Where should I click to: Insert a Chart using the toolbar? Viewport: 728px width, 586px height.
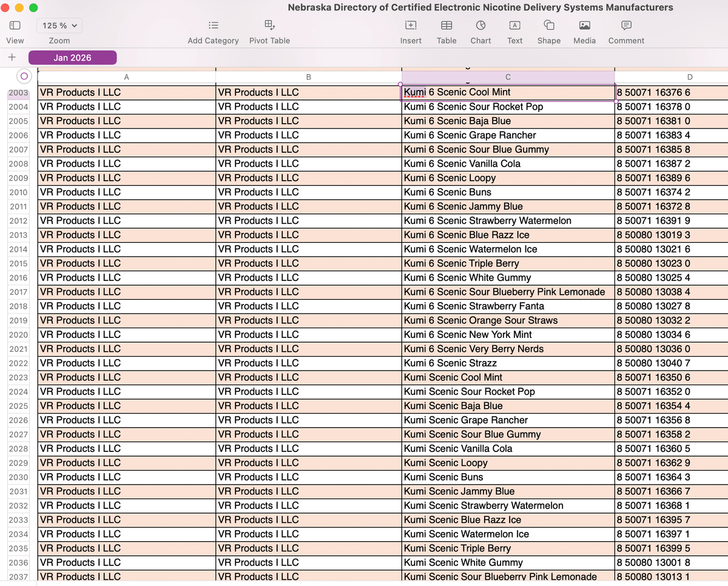480,25
